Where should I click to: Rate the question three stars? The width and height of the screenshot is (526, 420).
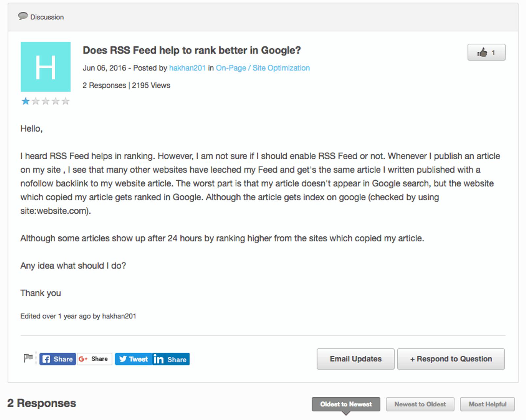pos(45,101)
